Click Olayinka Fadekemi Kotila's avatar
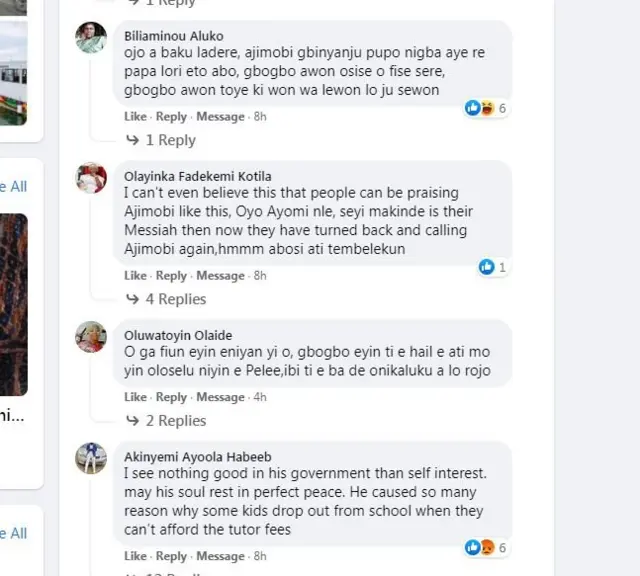The image size is (640, 576). pyautogui.click(x=91, y=177)
